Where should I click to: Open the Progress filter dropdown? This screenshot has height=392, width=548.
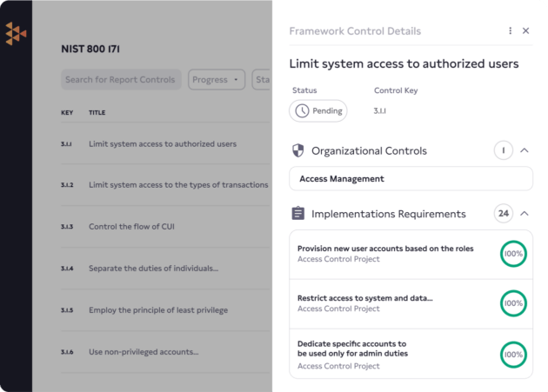216,80
